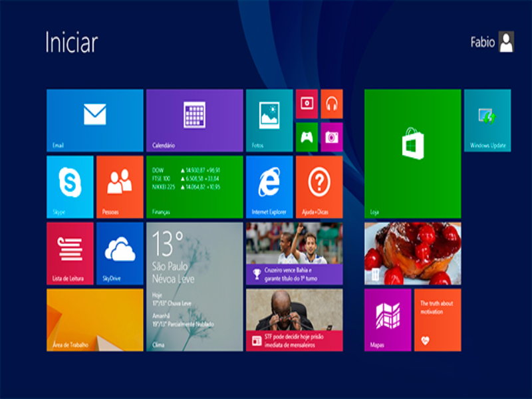Launch the Skype tile
Image resolution: width=532 pixels, height=399 pixels.
pos(70,187)
